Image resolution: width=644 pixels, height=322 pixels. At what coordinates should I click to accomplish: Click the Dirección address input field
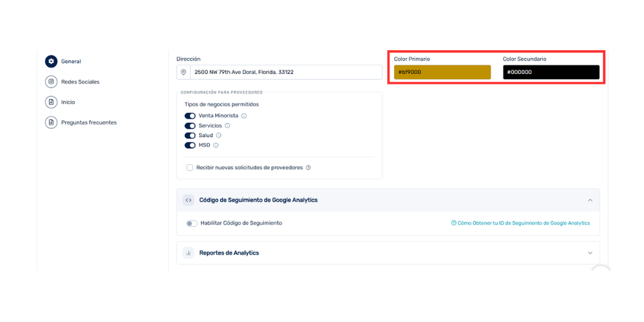point(287,72)
